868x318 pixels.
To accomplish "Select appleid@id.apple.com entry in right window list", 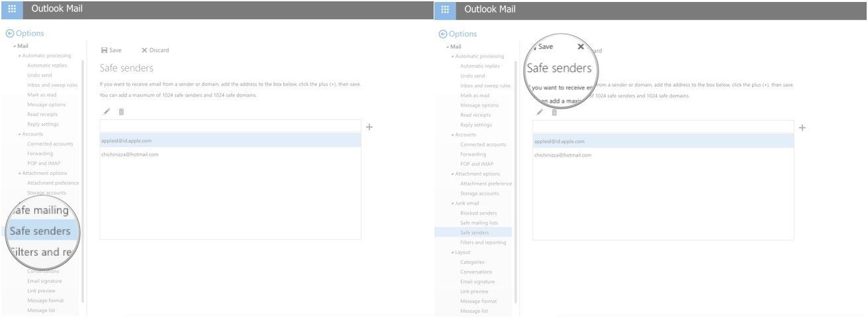I will coord(559,141).
